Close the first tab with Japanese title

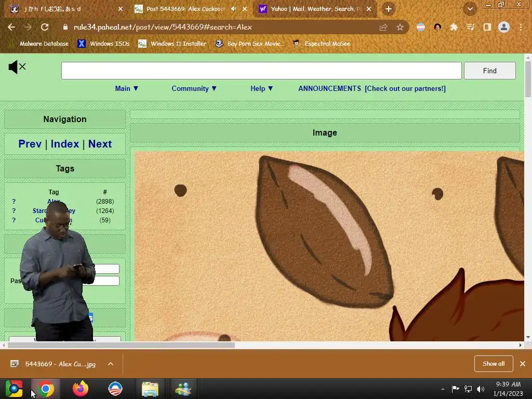pyautogui.click(x=121, y=9)
